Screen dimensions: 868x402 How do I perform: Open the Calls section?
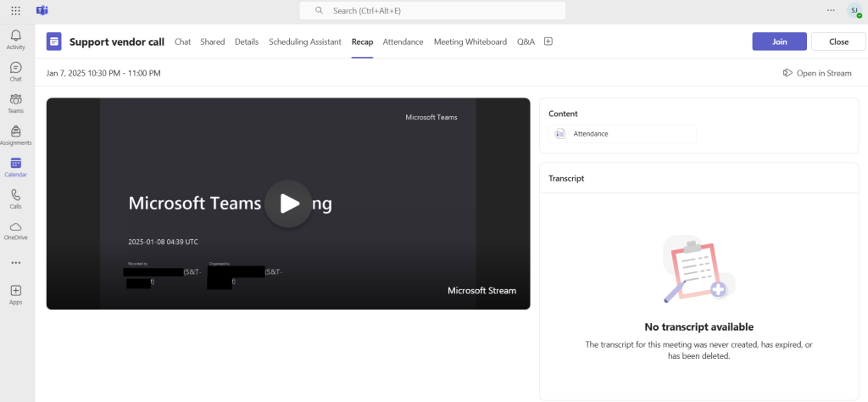[15, 198]
